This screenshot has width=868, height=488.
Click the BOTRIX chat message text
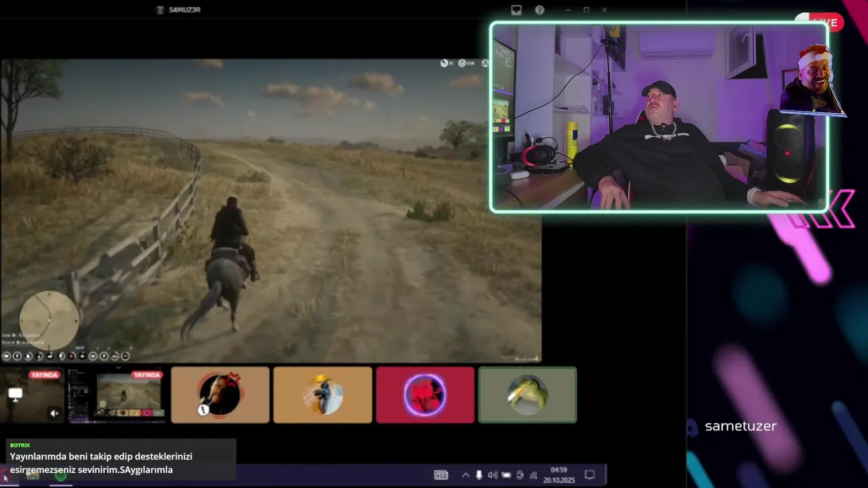tap(101, 463)
